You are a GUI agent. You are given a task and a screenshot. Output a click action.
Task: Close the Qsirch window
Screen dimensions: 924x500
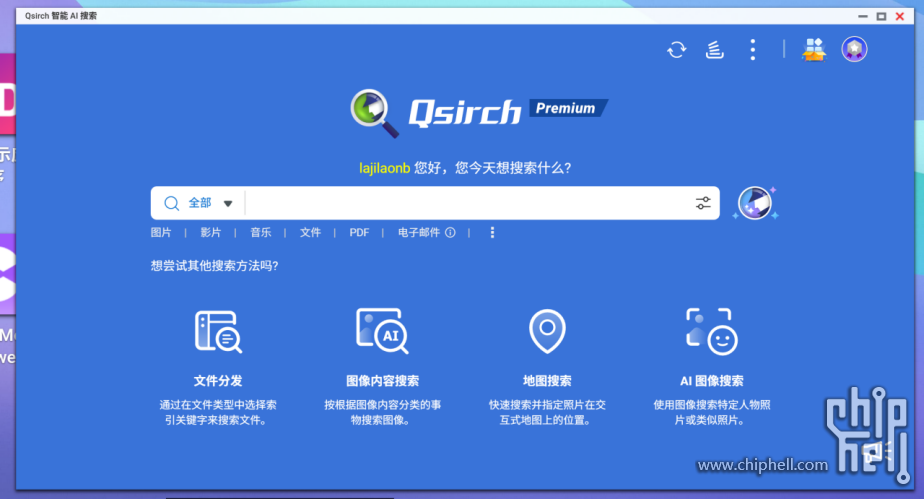[900, 17]
